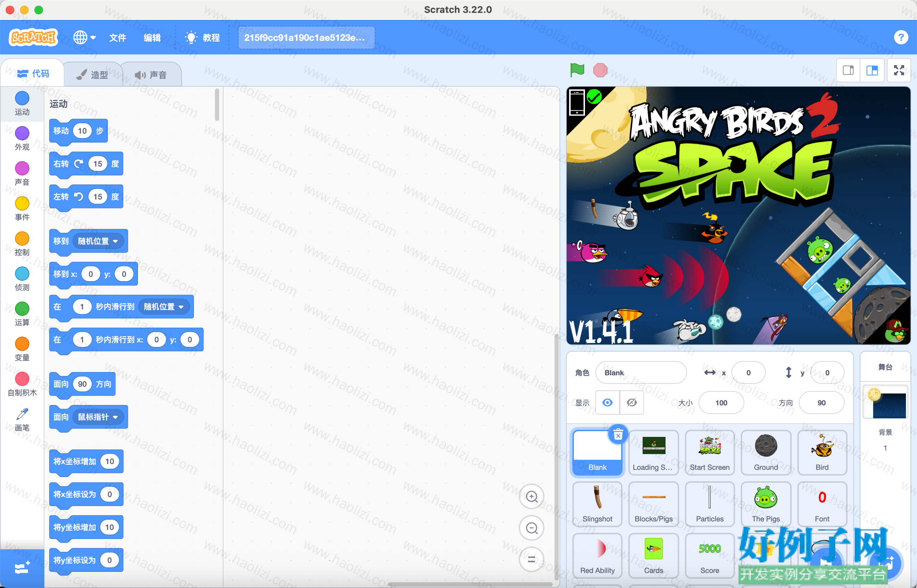The width and height of the screenshot is (917, 588).
Task: Switch to the 造型 tab
Action: pyautogui.click(x=92, y=74)
